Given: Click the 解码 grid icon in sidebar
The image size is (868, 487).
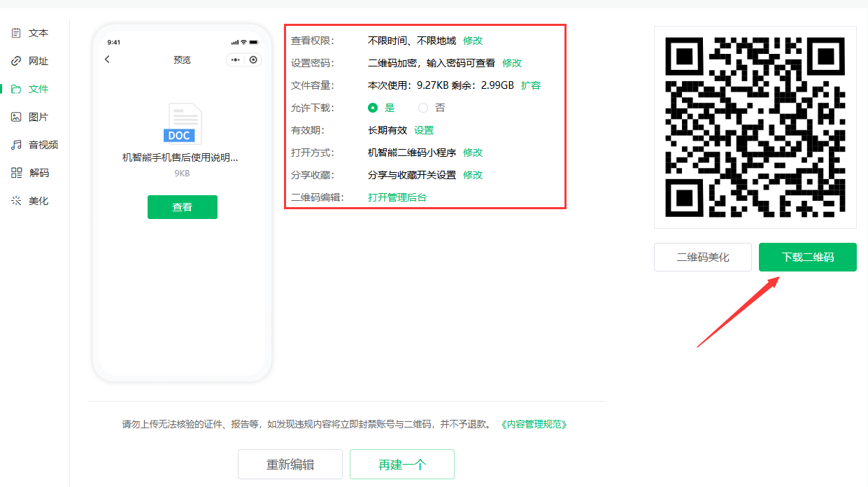Looking at the screenshot, I should click(16, 173).
